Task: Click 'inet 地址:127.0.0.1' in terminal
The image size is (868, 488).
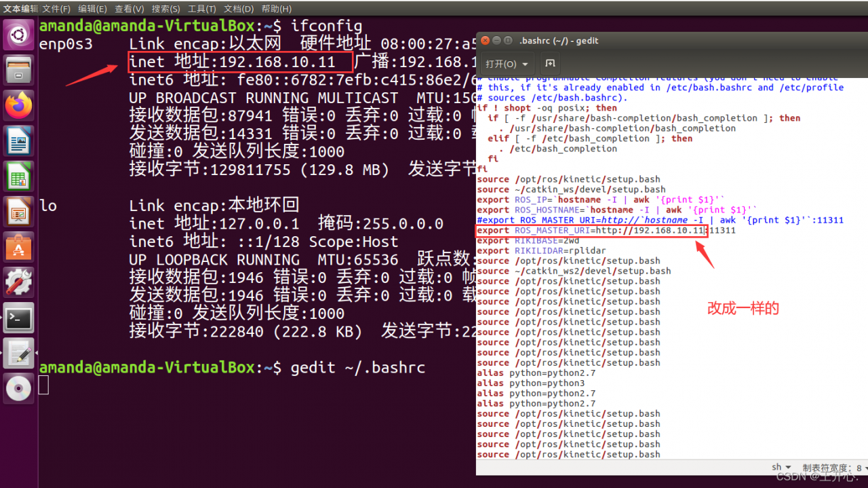Action: point(214,224)
